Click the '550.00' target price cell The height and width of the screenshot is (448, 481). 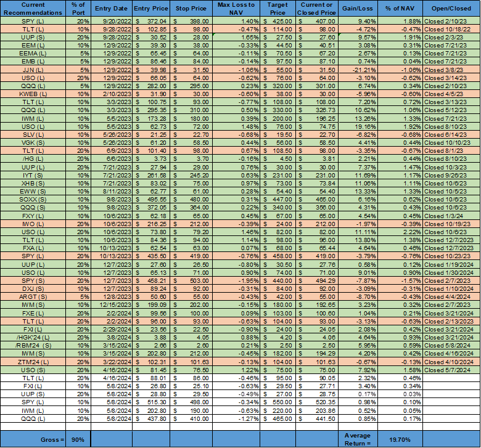click(x=277, y=402)
